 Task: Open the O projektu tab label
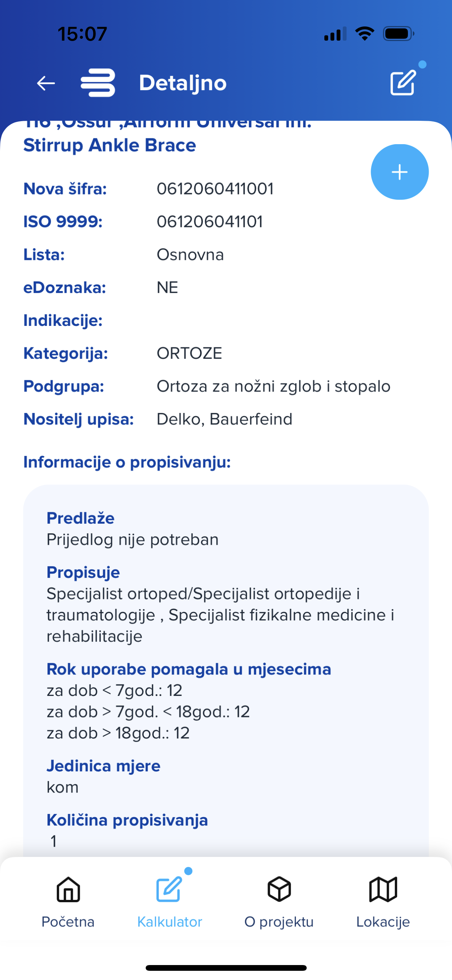[279, 921]
